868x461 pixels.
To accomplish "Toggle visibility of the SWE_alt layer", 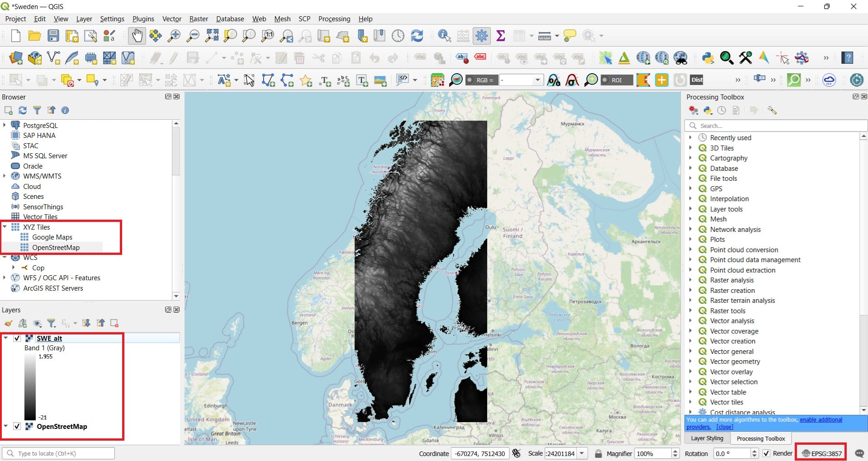I will pos(17,338).
